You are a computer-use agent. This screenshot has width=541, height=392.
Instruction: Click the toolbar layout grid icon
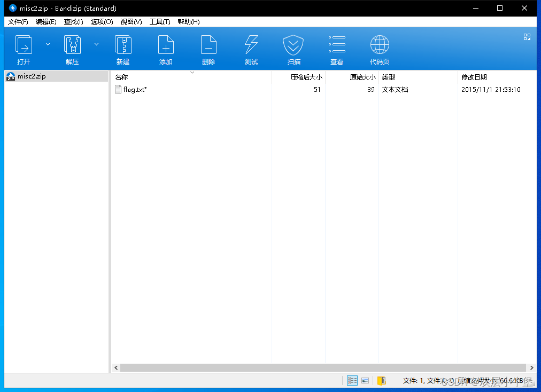click(x=527, y=37)
